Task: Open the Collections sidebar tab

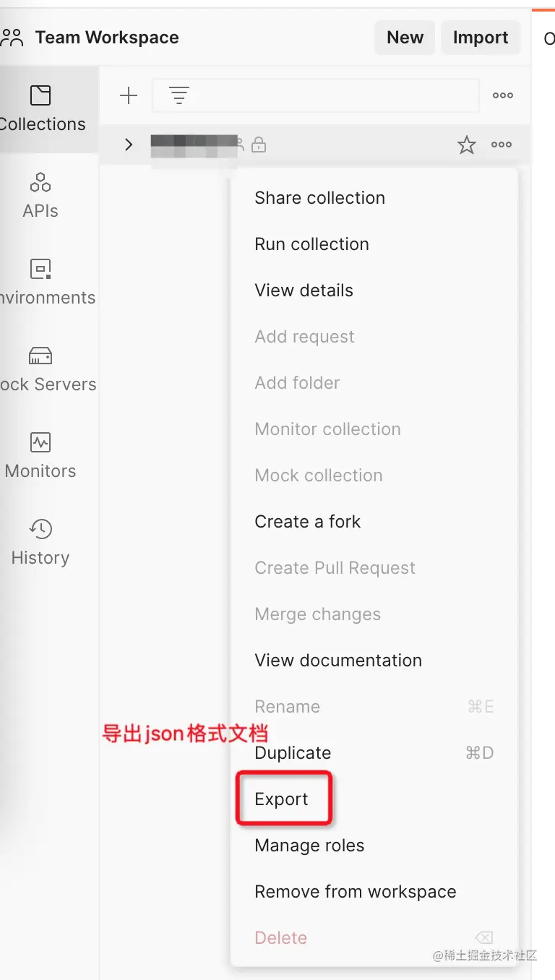Action: click(x=42, y=108)
